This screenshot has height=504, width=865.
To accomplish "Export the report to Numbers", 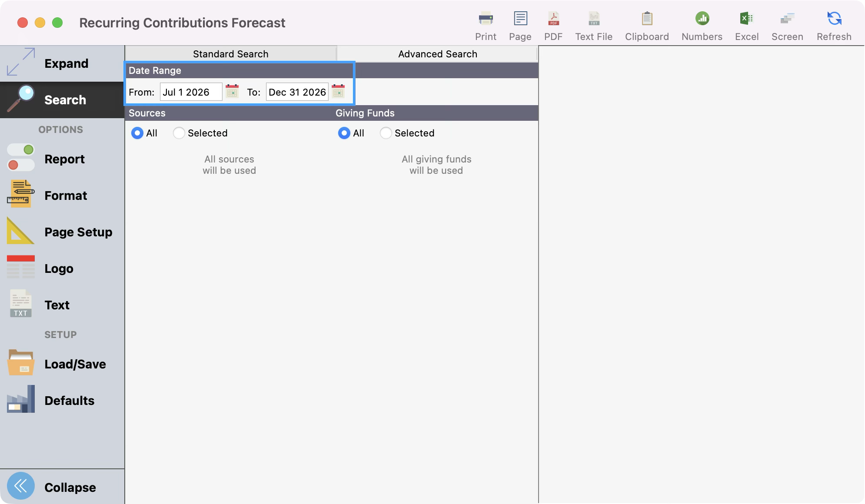I will 702,26.
